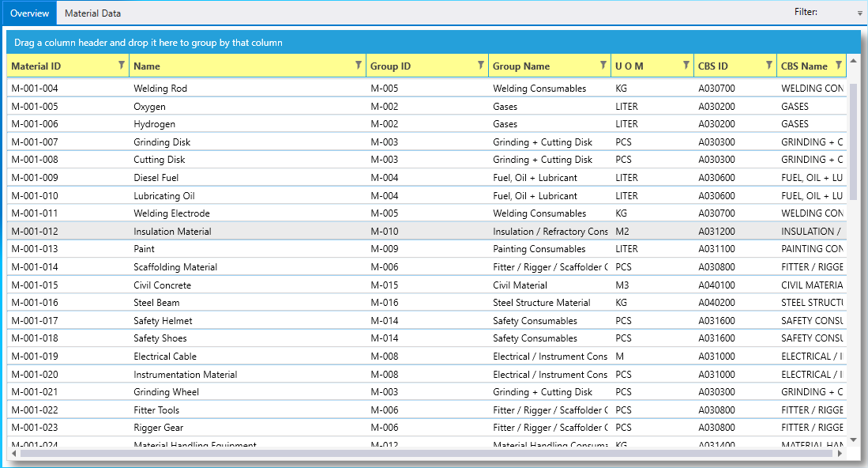Select the Hydrogen name cell

coord(247,124)
